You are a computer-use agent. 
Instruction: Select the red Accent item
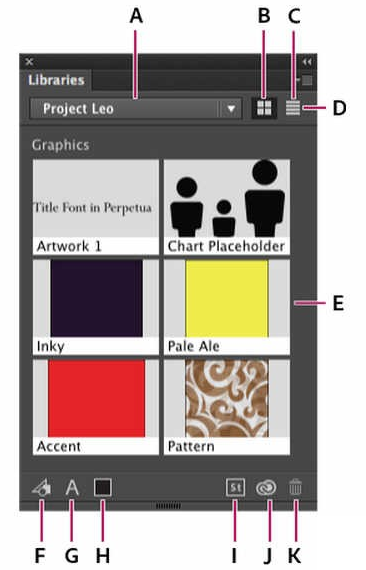pyautogui.click(x=96, y=407)
